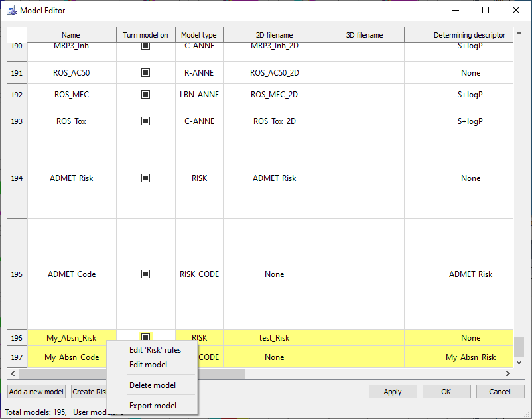Screen dimensions: 532x419
Task: Click the Total models: 195 status text
Action: point(36,412)
